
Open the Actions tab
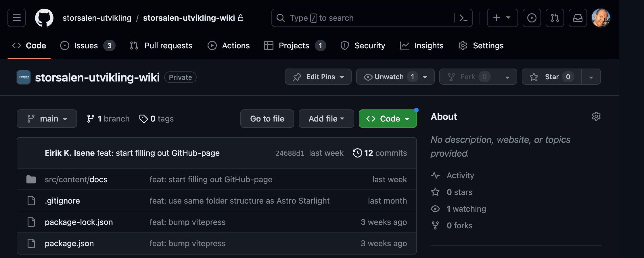pyautogui.click(x=229, y=45)
